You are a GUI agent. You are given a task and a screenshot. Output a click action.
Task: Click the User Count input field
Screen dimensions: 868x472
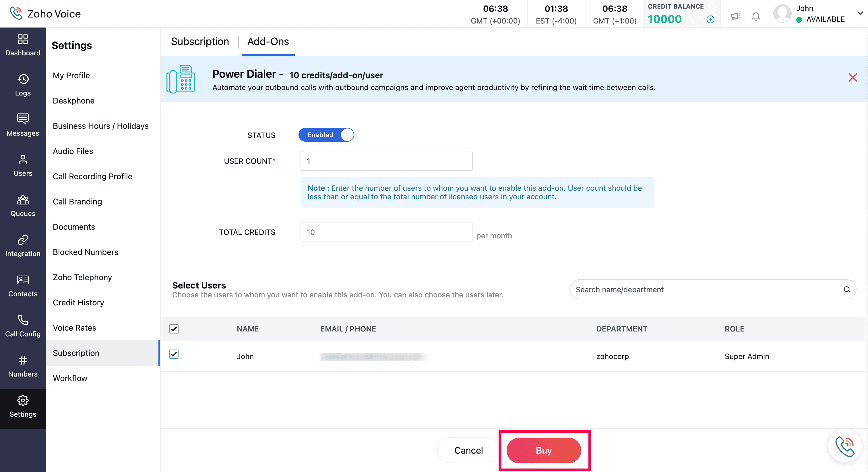[386, 161]
